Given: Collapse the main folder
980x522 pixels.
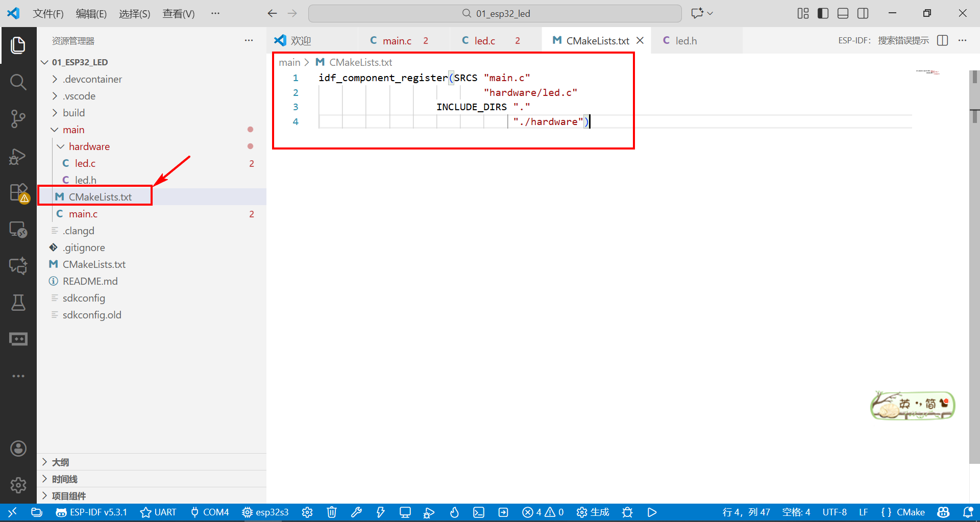Looking at the screenshot, I should (73, 130).
